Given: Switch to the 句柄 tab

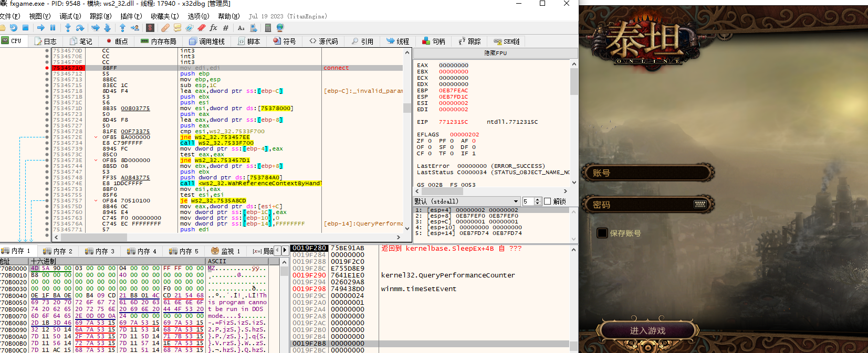Looking at the screenshot, I should (x=434, y=41).
